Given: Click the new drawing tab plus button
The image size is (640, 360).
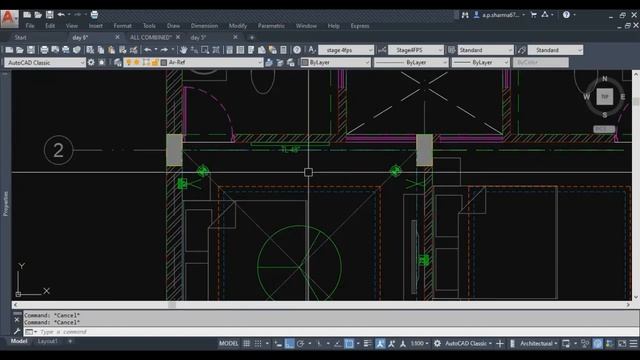Looking at the screenshot, I should [x=251, y=37].
